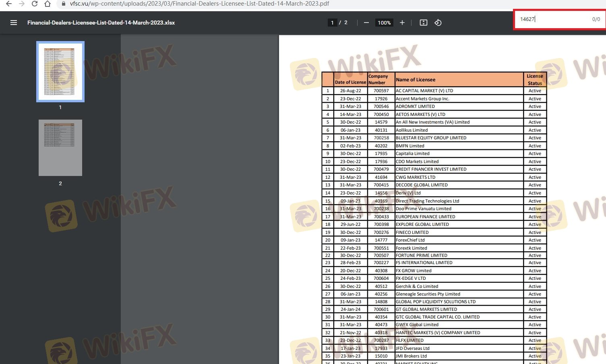Viewport: 606px width, 364px height.
Task: Click the browser Back arrow
Action: (9, 4)
